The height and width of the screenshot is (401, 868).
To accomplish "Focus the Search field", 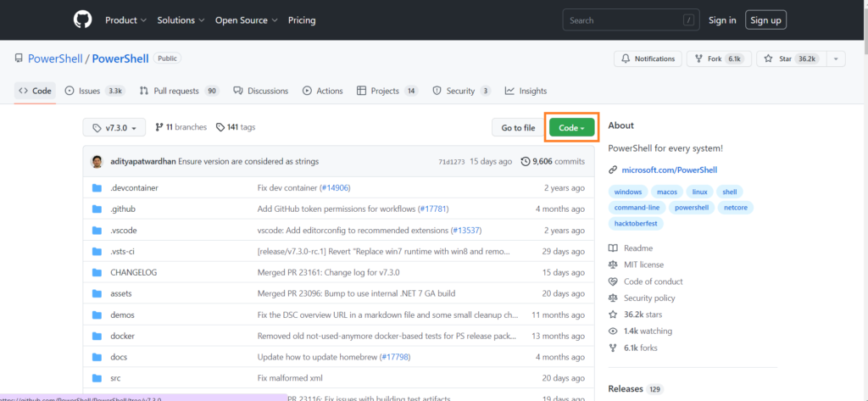I will coord(631,20).
